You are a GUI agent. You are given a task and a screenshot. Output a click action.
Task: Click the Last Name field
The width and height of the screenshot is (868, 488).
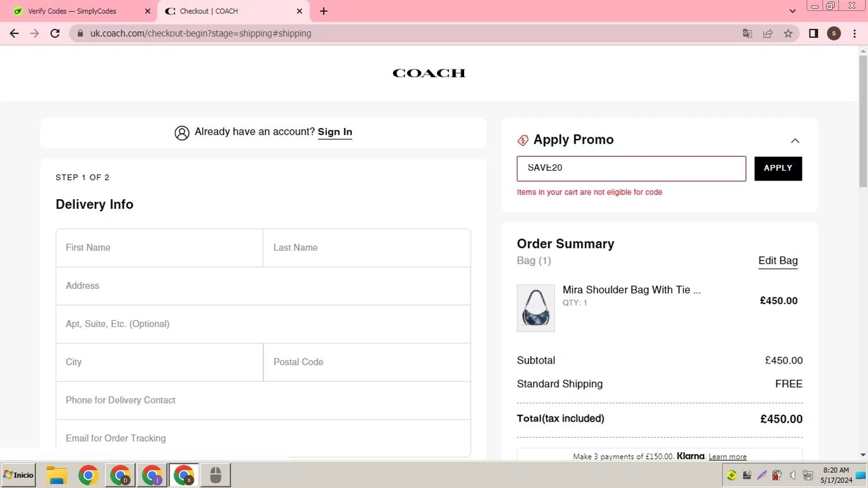tap(367, 248)
